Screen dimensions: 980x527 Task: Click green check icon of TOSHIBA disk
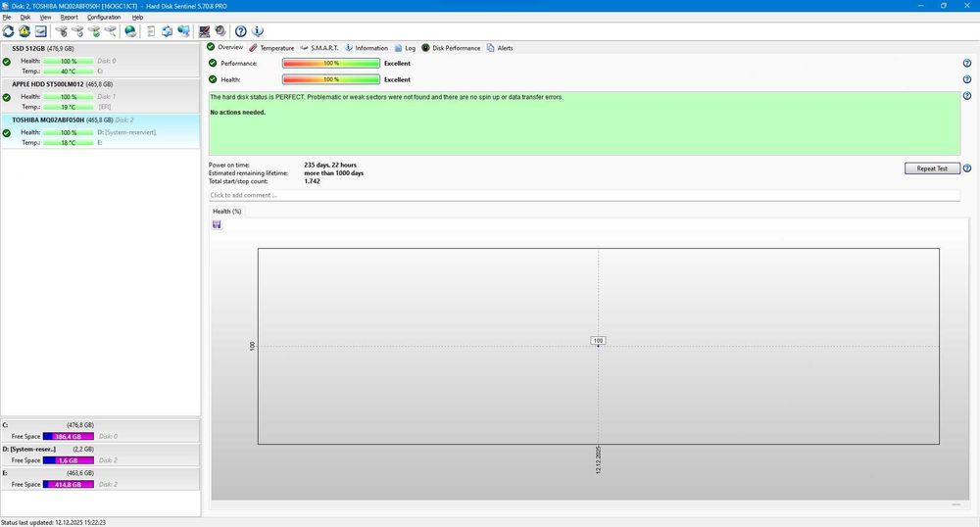(x=6, y=133)
